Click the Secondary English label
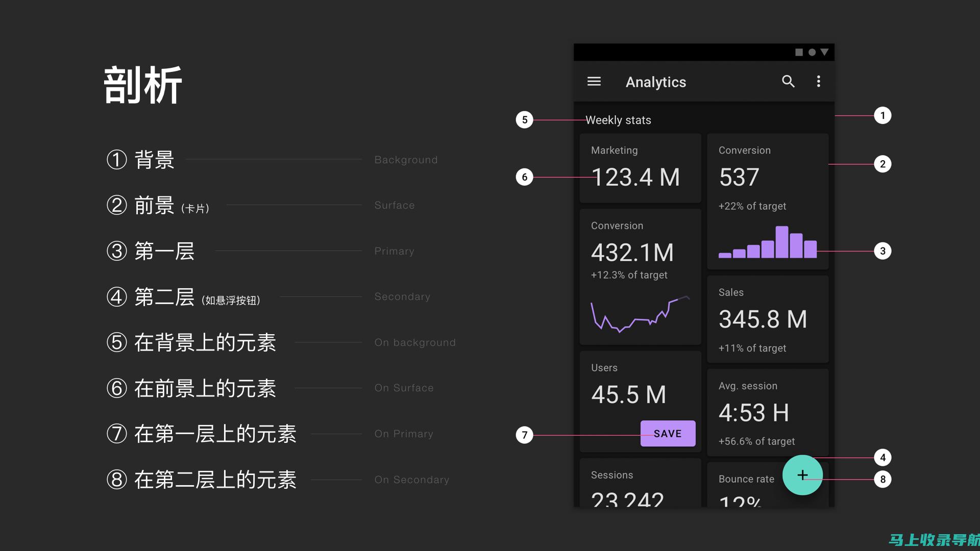The image size is (980, 551). coord(402,296)
